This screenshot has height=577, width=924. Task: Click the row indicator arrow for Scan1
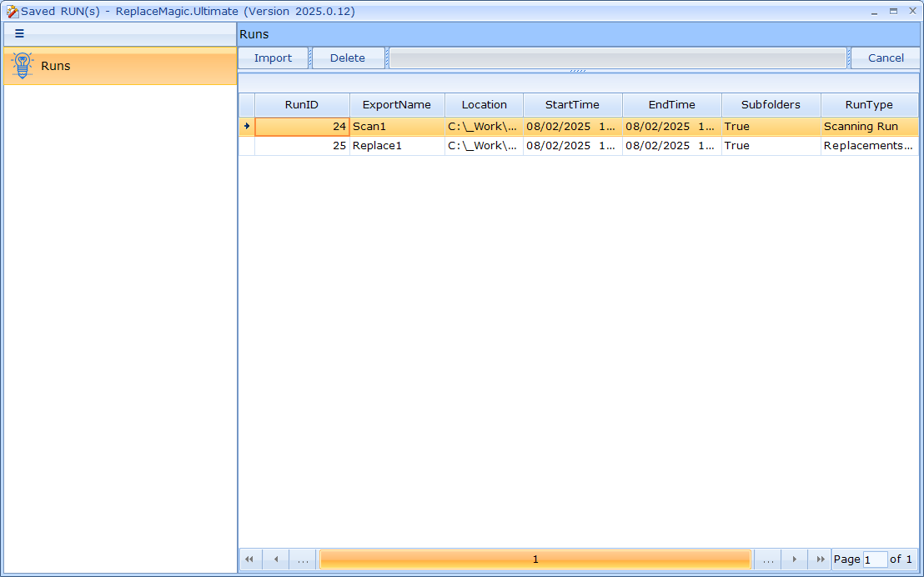click(x=247, y=127)
